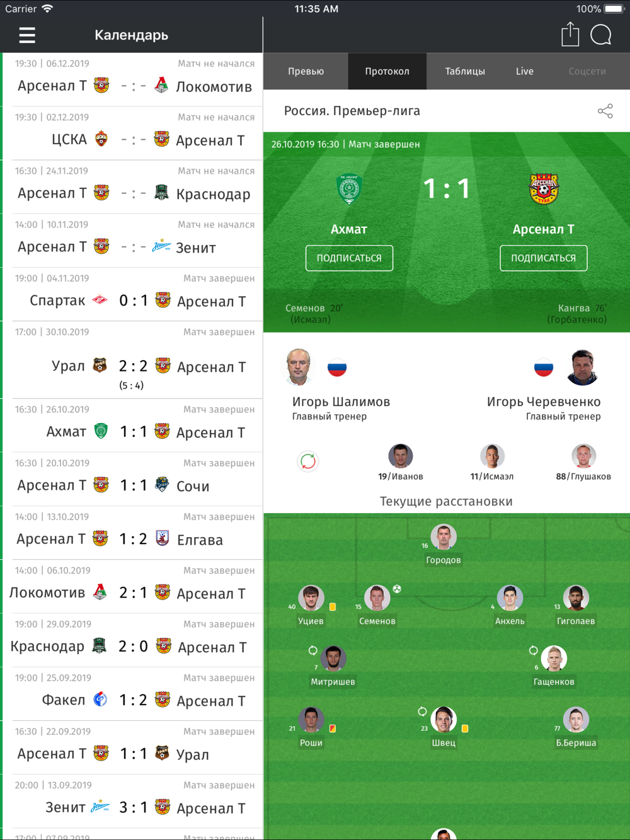Open the Соцсети tab
The width and height of the screenshot is (630, 840).
coord(587,71)
